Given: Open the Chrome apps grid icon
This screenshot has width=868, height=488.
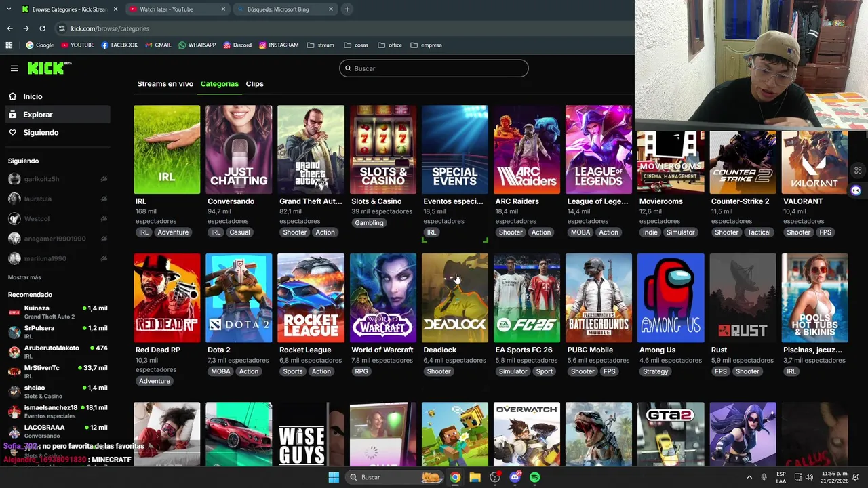Looking at the screenshot, I should coord(9,45).
